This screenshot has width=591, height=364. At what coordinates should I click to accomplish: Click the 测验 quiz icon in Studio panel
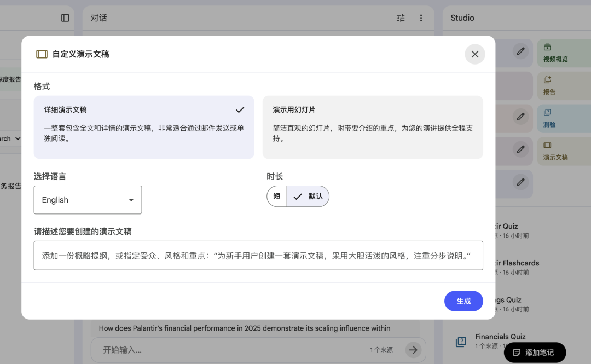tap(547, 118)
